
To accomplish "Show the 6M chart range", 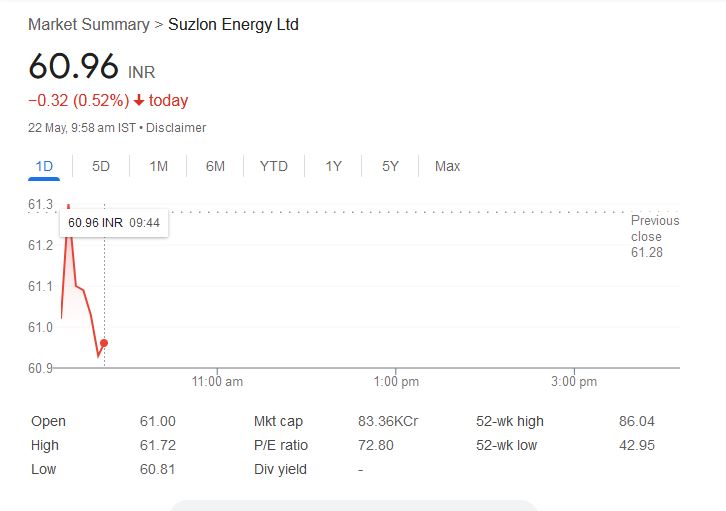I will pos(215,166).
